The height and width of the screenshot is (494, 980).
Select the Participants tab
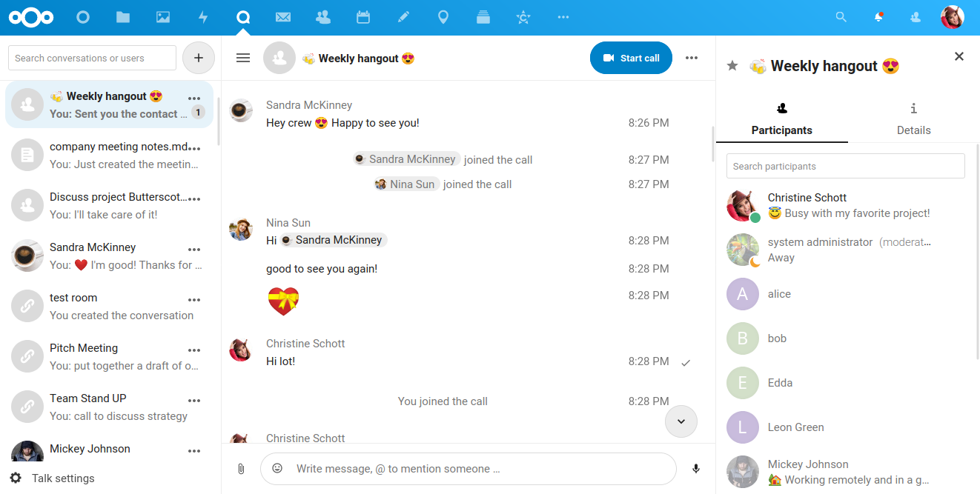coord(781,119)
